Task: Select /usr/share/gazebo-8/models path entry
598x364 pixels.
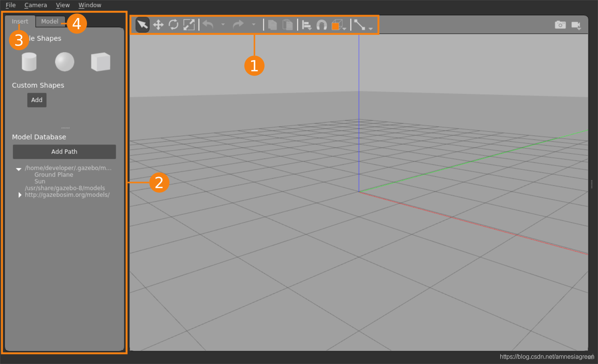Action: point(65,188)
